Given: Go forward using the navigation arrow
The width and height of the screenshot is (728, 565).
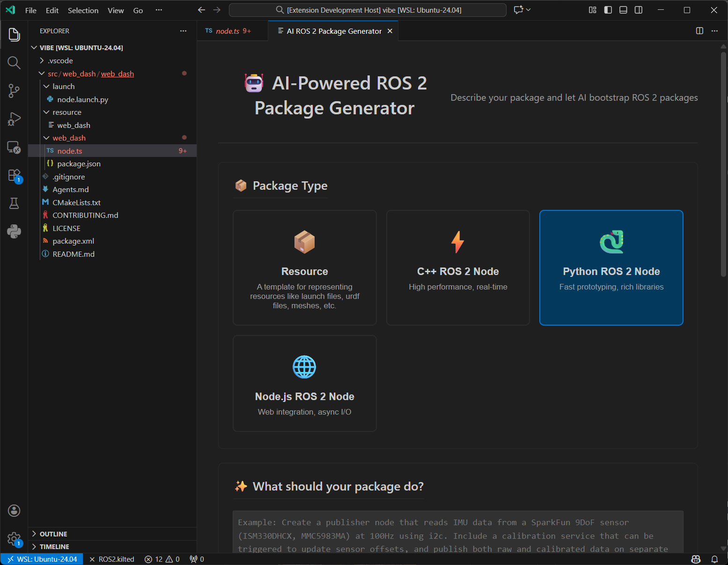Looking at the screenshot, I should coord(217,10).
